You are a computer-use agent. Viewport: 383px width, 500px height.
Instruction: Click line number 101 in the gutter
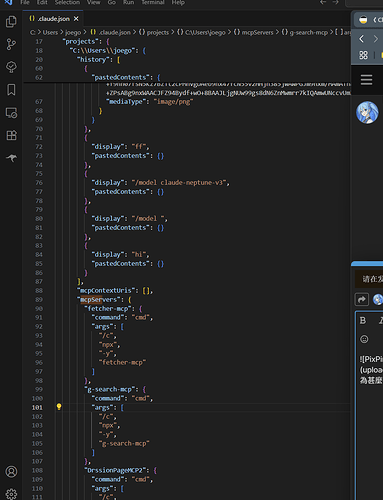tap(37, 407)
